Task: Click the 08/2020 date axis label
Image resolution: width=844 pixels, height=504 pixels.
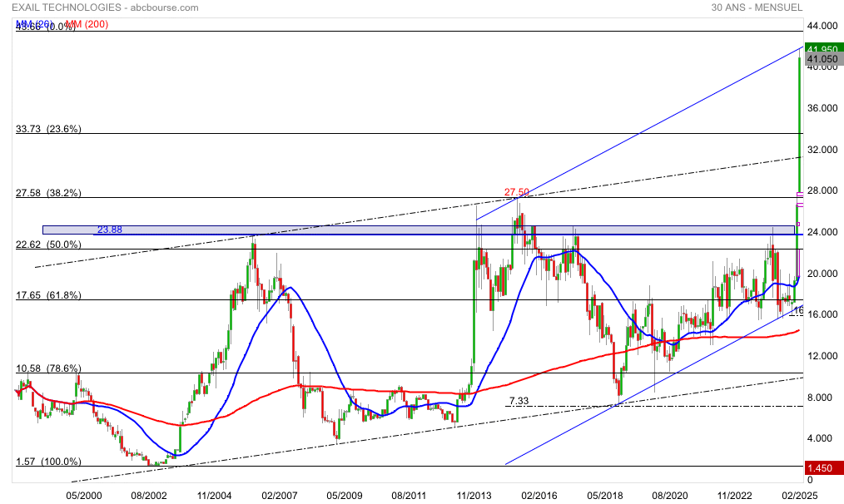Action: tap(669, 495)
